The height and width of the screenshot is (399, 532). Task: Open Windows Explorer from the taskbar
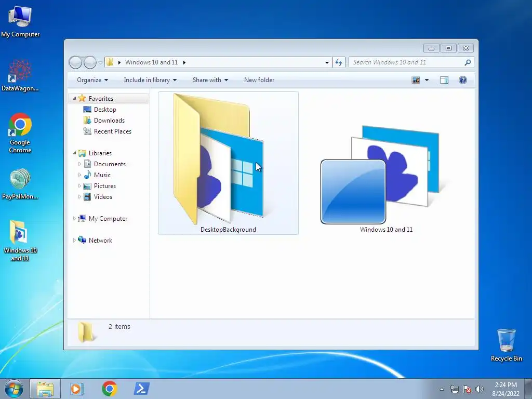45,389
